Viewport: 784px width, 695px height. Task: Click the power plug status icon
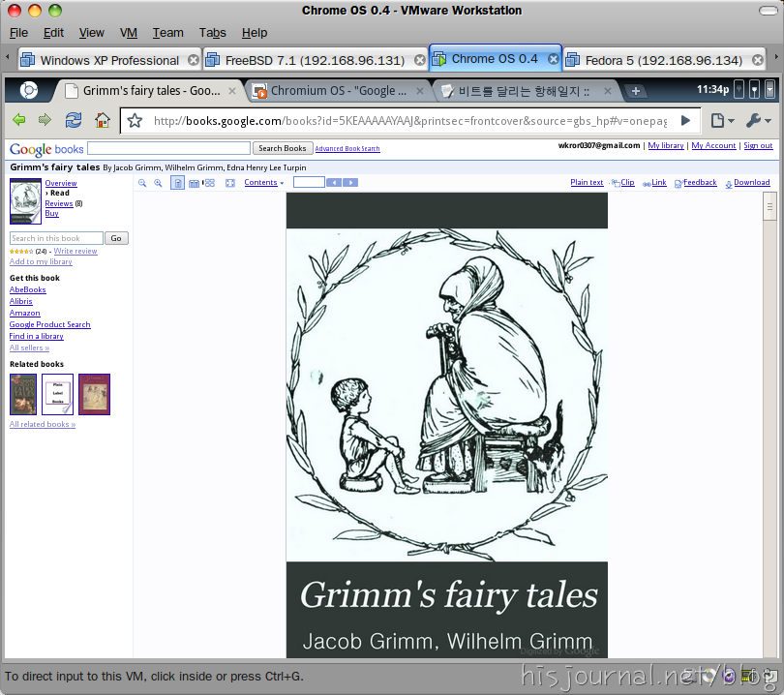click(739, 89)
